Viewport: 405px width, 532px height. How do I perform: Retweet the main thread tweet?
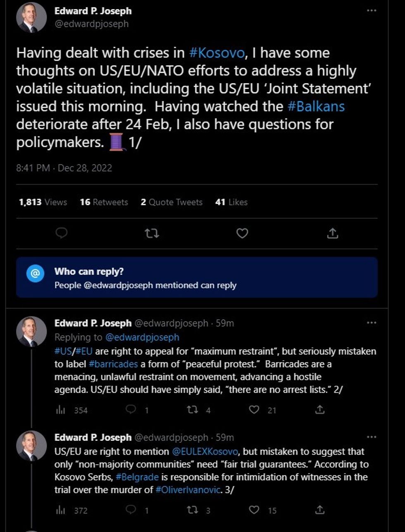point(152,233)
